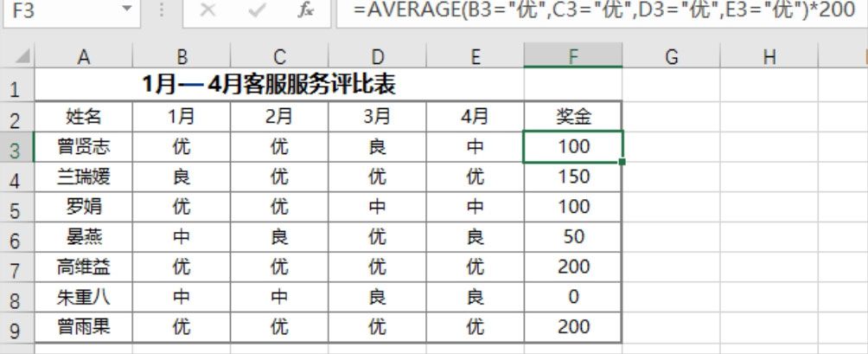Select column A header
The image size is (868, 354).
tap(84, 56)
